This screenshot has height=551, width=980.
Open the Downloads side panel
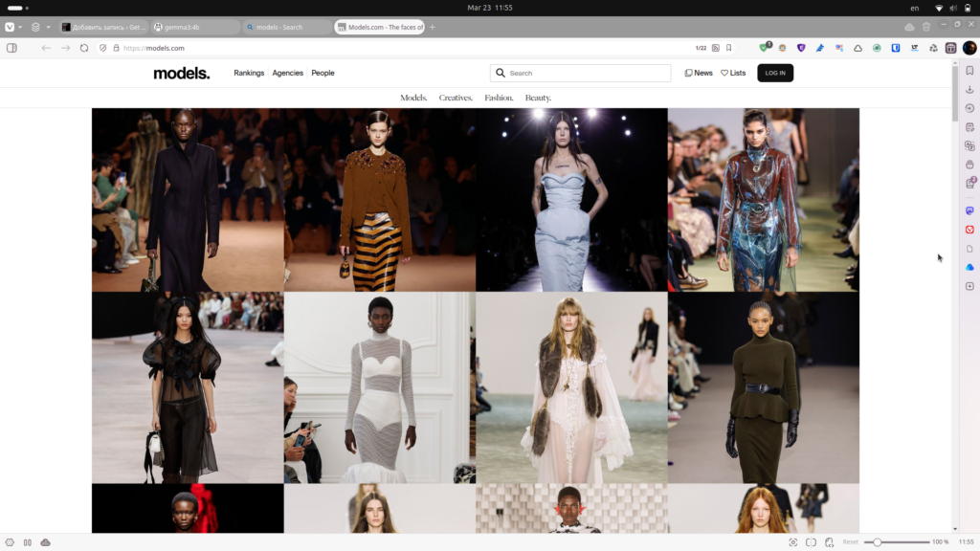click(x=969, y=89)
